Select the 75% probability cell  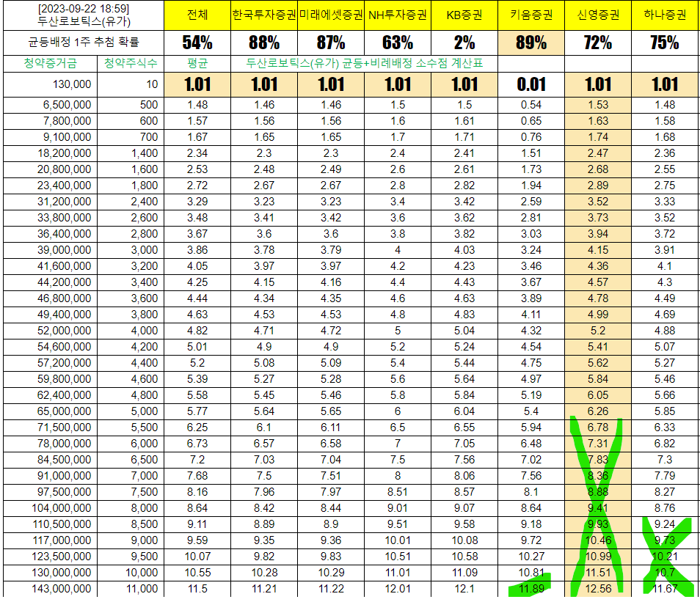(665, 43)
